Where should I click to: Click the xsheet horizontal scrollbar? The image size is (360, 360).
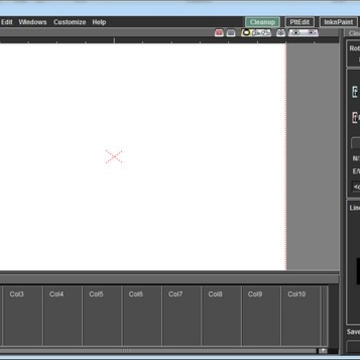(158, 350)
